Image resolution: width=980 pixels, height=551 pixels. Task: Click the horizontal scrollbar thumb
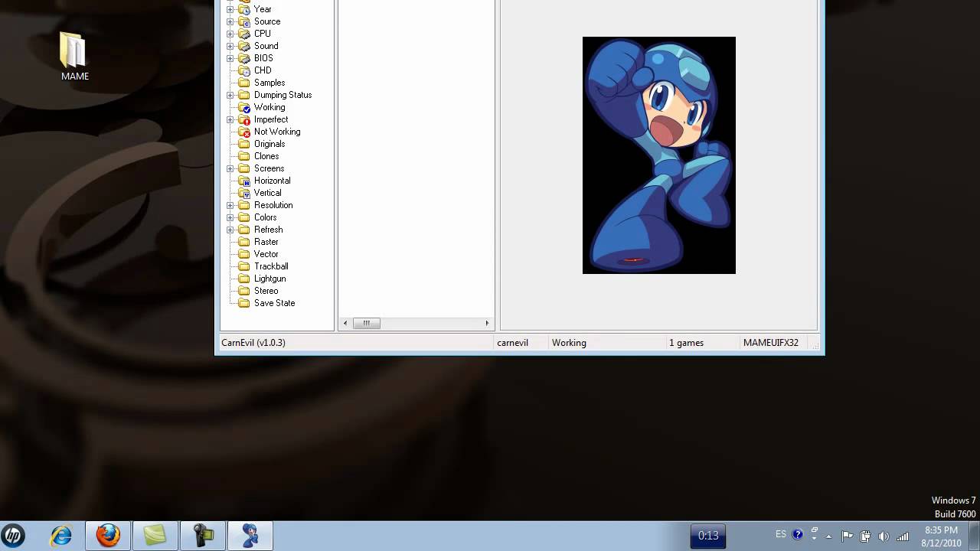pos(366,323)
